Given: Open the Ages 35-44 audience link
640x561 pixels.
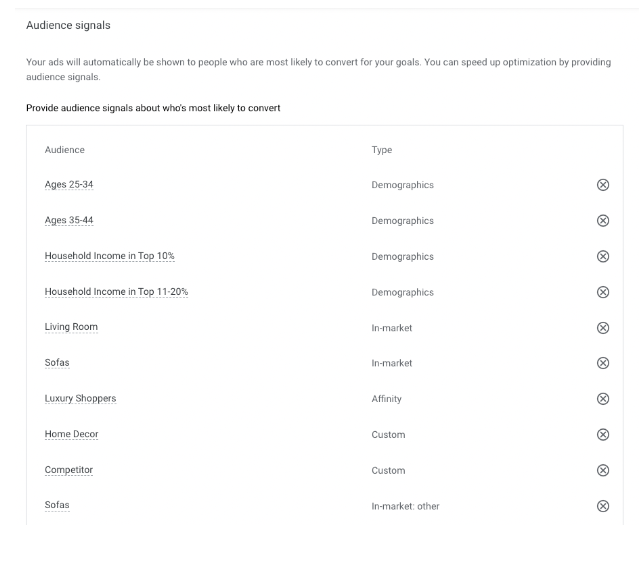Looking at the screenshot, I should (69, 220).
